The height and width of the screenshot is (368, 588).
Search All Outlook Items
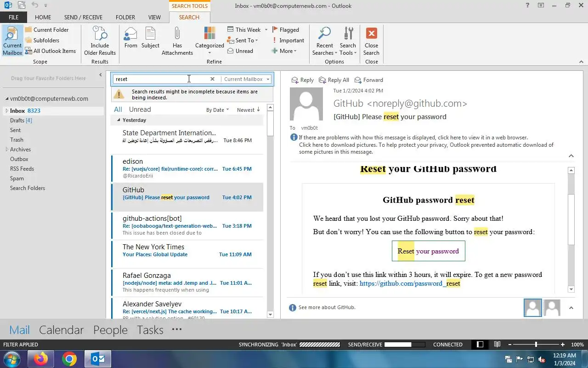click(50, 51)
